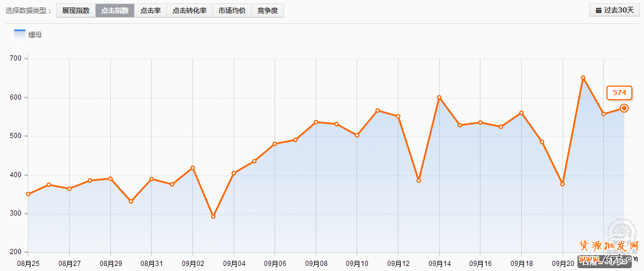Switch to 点击转化率 data view

point(190,10)
